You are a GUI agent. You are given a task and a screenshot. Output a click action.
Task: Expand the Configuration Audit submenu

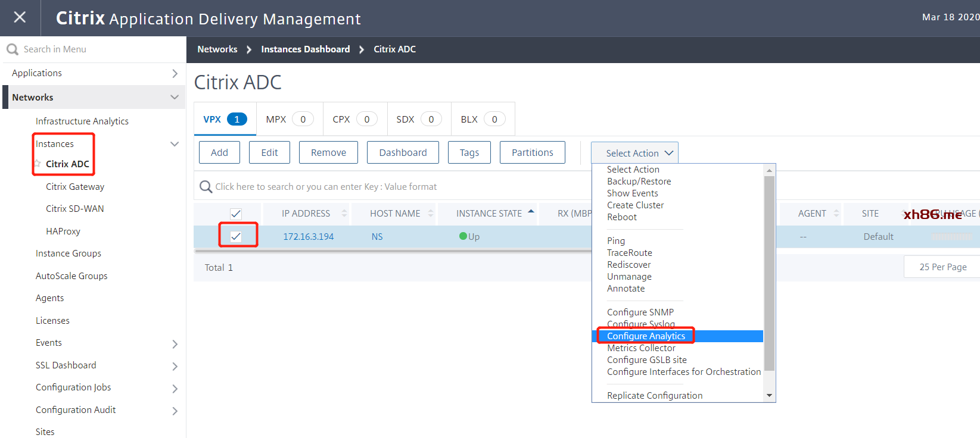pos(175,411)
